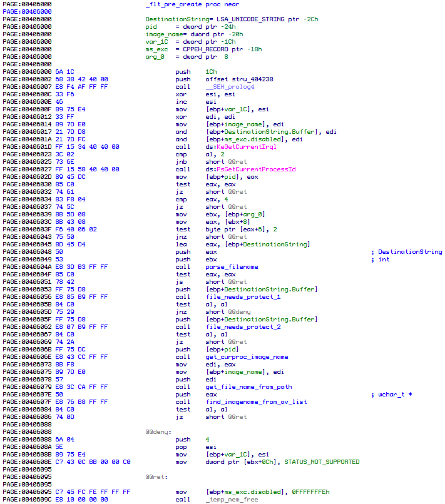Jump to the parse_filename function
This screenshot has height=504, width=445.
pyautogui.click(x=232, y=267)
